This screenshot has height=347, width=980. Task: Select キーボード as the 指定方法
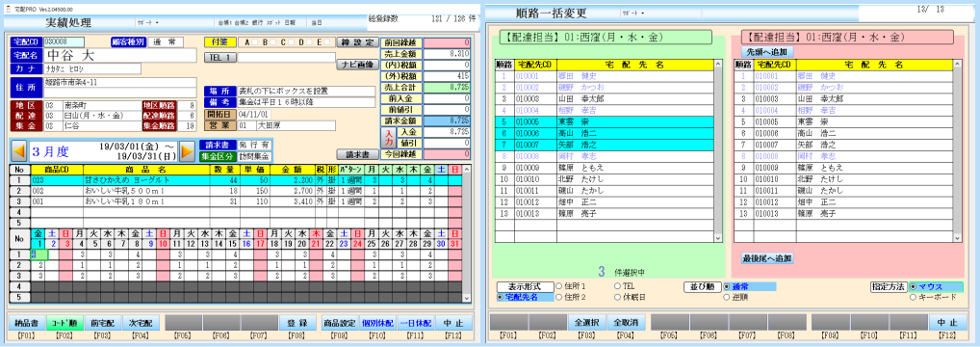point(914,297)
